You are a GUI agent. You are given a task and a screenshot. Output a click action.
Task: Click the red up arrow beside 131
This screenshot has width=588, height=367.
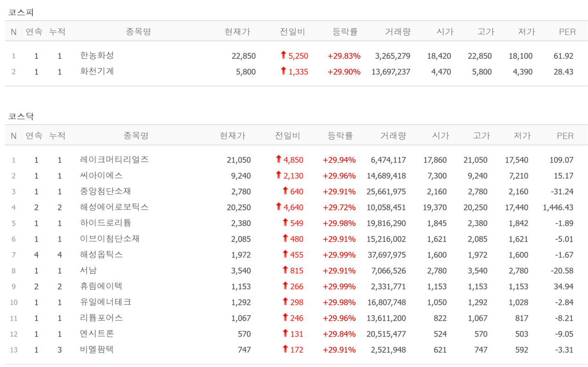[285, 333]
